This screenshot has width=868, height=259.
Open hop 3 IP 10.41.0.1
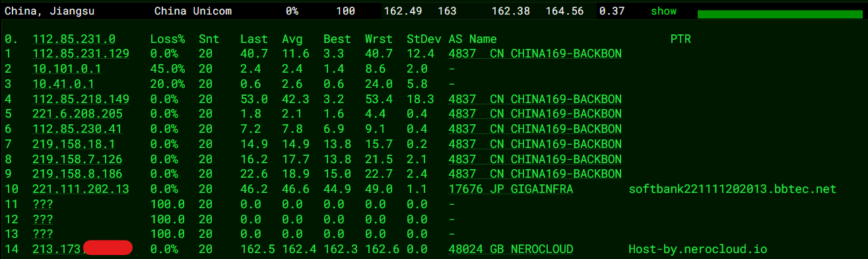click(63, 84)
